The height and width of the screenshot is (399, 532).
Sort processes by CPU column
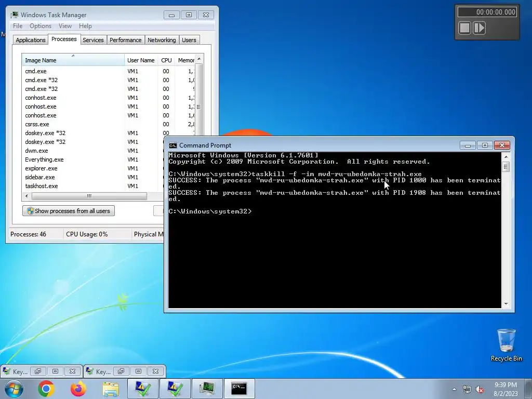[166, 60]
